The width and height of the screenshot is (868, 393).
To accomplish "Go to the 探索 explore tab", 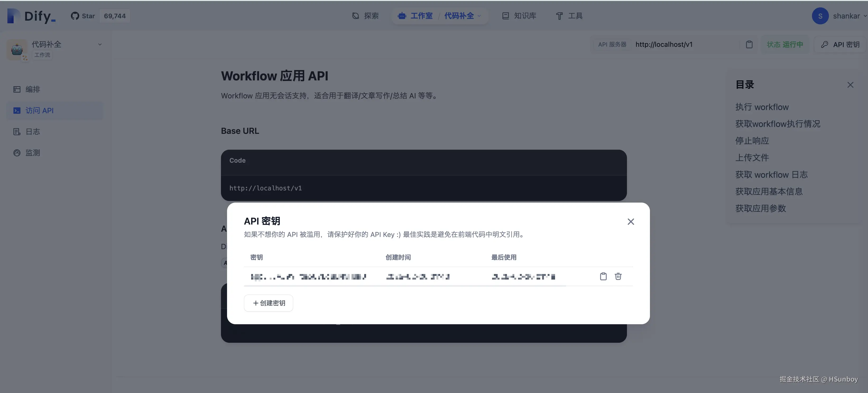I will coord(365,16).
